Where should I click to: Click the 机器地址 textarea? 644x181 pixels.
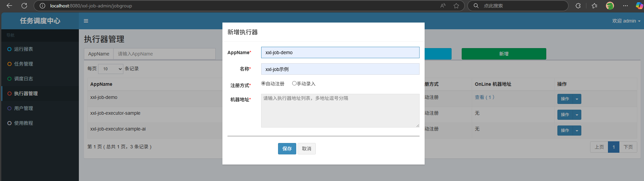(x=340, y=111)
